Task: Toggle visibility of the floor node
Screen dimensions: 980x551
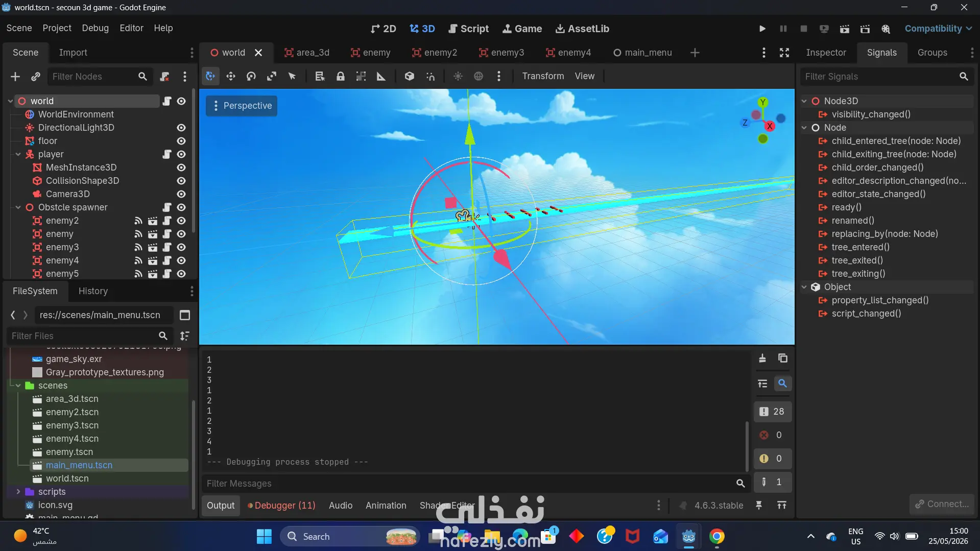Action: (181, 141)
